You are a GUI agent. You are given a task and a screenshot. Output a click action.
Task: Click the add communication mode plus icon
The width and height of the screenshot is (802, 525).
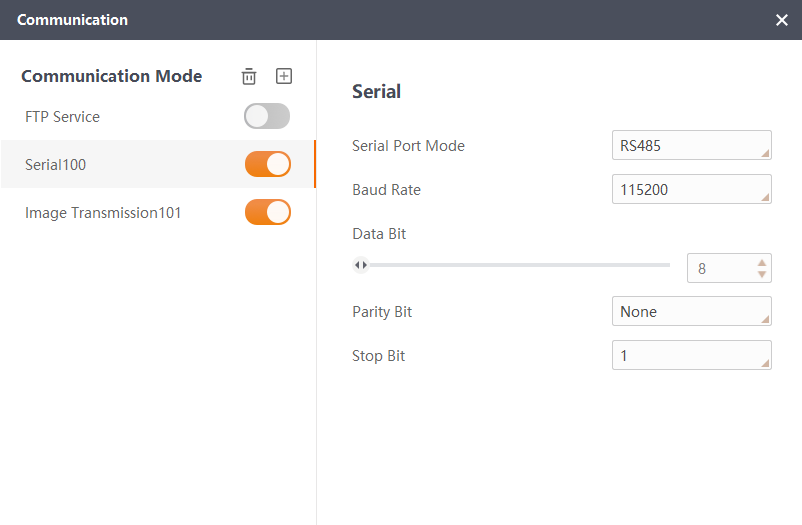pyautogui.click(x=284, y=76)
